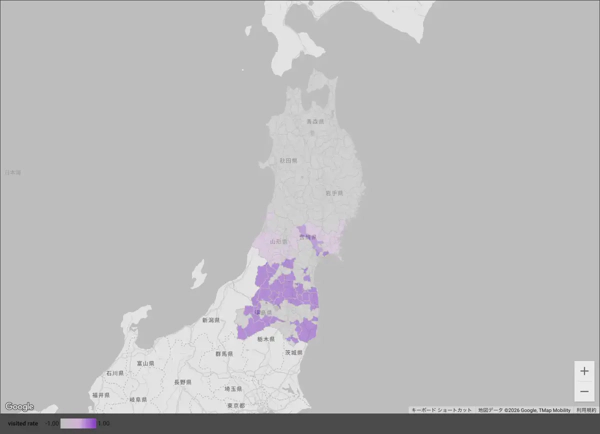Click the 石川県 prefecture label
Viewport: 600px width, 434px height.
click(x=115, y=373)
